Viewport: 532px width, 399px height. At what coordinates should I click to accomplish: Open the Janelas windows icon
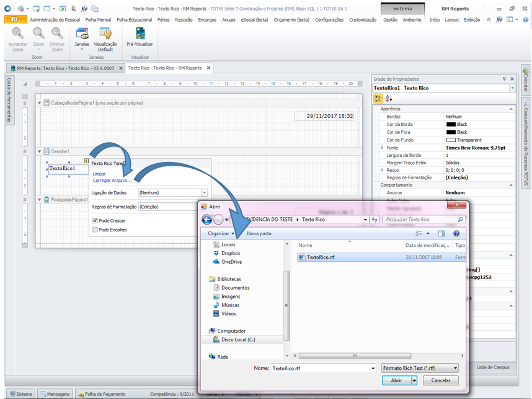tap(82, 34)
